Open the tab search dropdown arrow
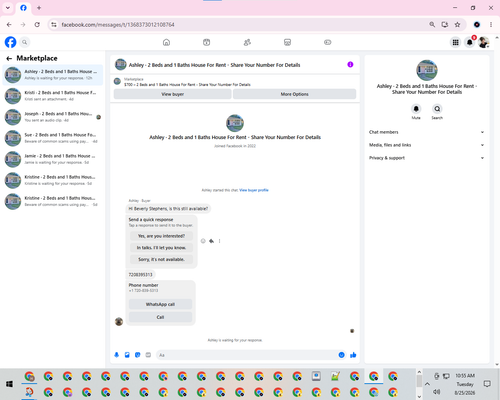Screen dimensions: 500x400 (x=8, y=8)
